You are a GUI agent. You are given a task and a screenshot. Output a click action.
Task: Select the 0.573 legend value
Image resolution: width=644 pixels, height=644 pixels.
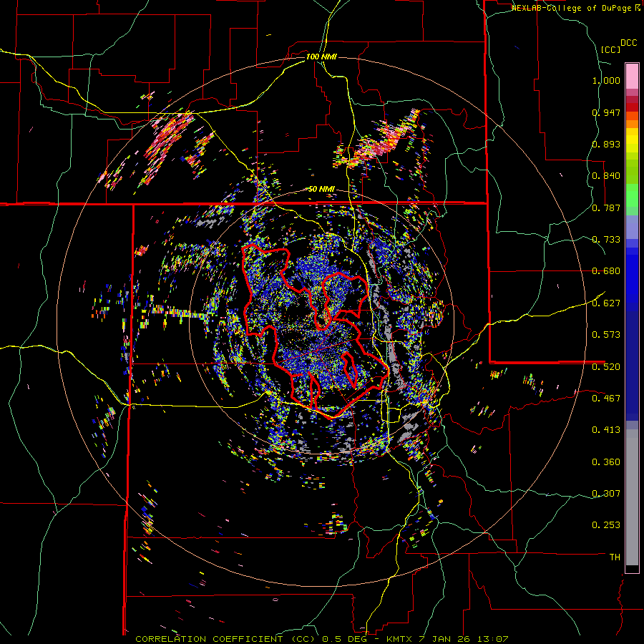point(606,335)
